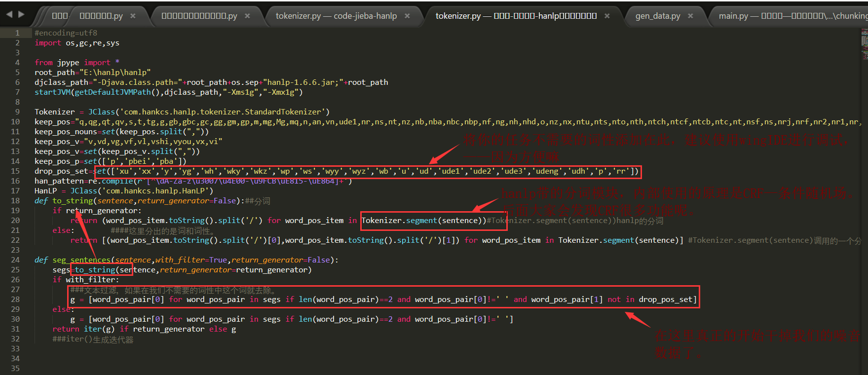Click 'if return_generator:' on line 19
Image resolution: width=868 pixels, height=375 pixels.
coord(97,210)
